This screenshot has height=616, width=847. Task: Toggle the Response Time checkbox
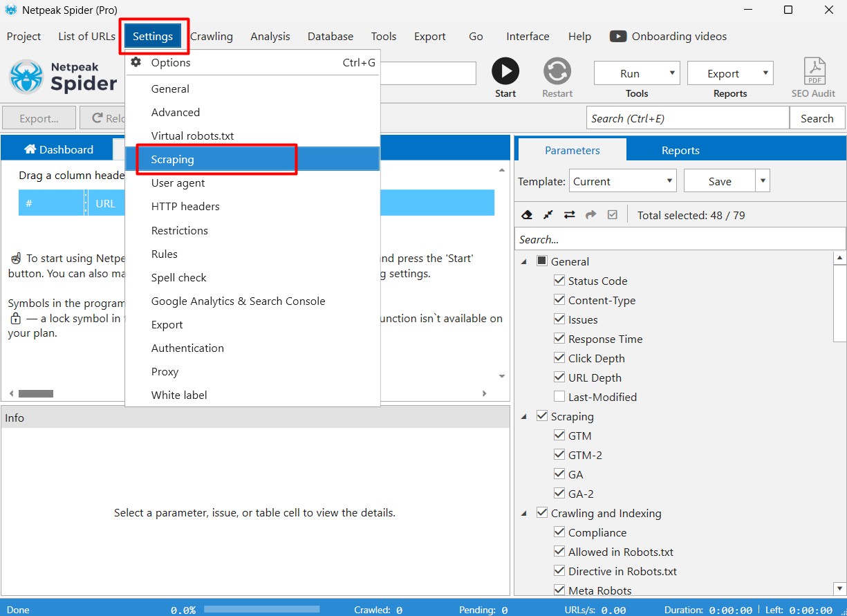[559, 339]
